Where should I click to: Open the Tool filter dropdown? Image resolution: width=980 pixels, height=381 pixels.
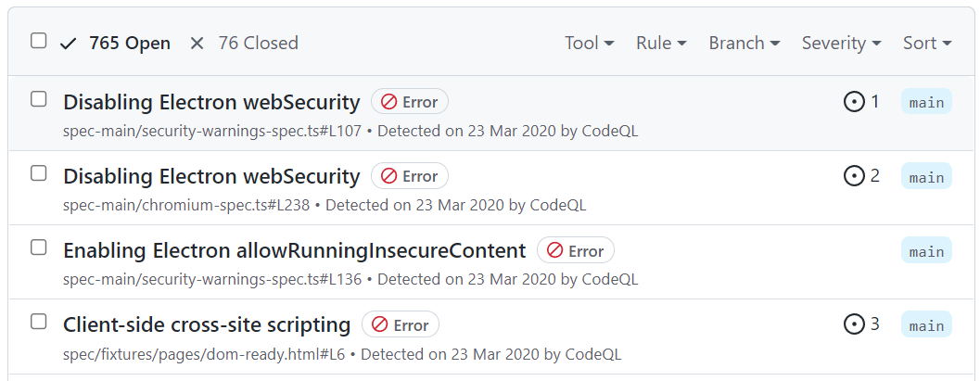click(x=590, y=43)
